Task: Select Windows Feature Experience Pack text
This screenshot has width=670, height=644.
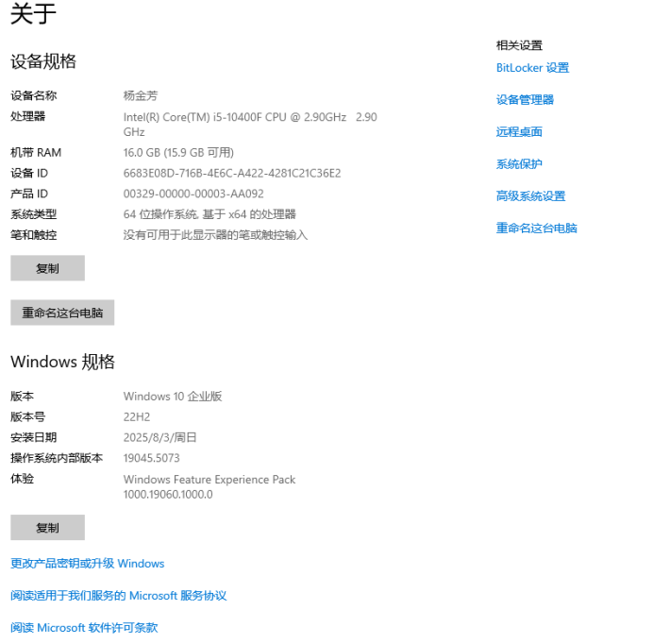Action: [x=209, y=480]
